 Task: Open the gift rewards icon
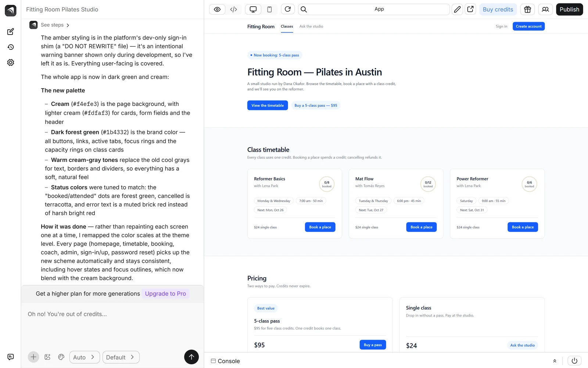pos(527,10)
